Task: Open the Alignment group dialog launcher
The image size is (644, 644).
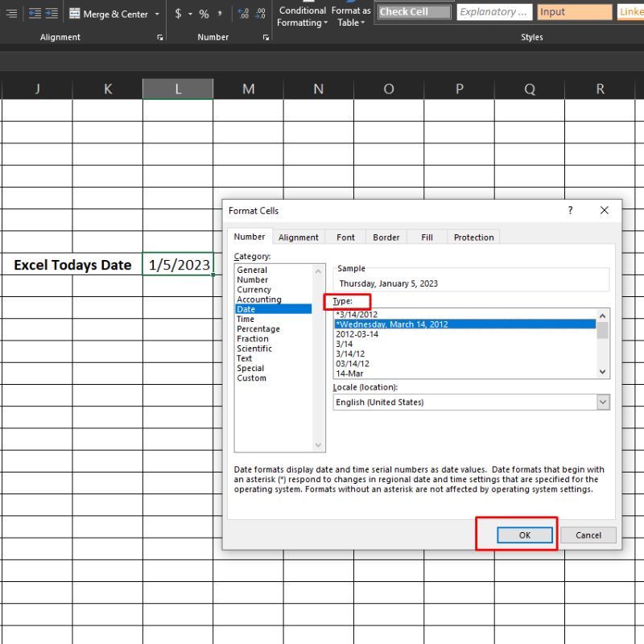Action: tap(160, 38)
